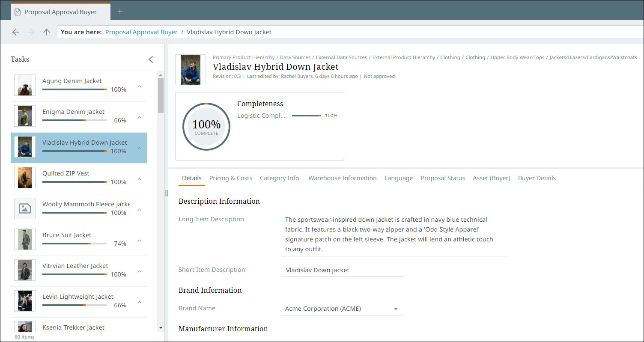Expand the Bruce Suit Jacket chevron
Viewport: 644px width, 342px height.
(x=139, y=241)
